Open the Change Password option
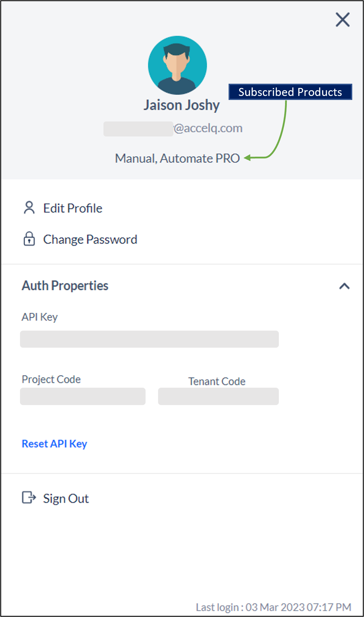364x617 pixels. (90, 239)
